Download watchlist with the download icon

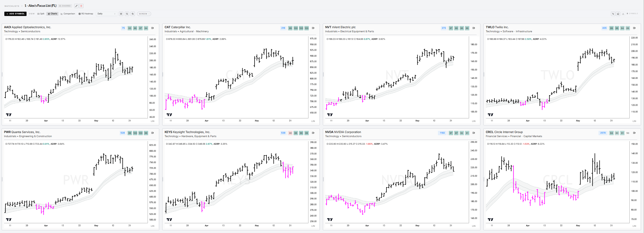point(623,14)
